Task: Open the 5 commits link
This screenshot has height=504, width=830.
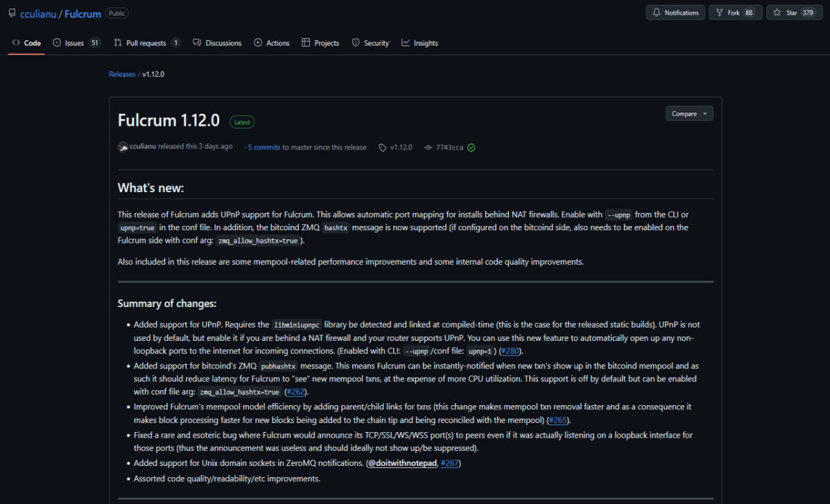Action: (264, 147)
